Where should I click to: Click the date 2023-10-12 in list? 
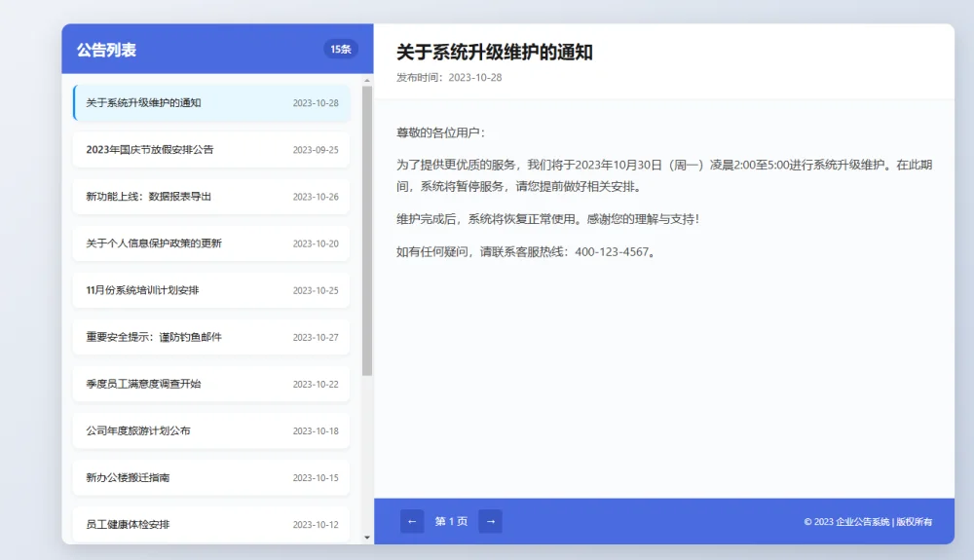click(316, 525)
